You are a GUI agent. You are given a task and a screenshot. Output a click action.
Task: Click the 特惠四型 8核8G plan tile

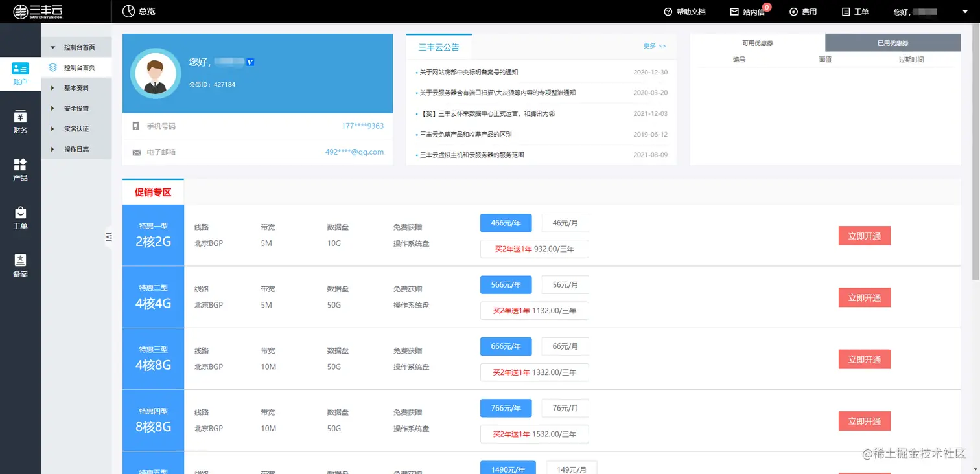coord(153,420)
